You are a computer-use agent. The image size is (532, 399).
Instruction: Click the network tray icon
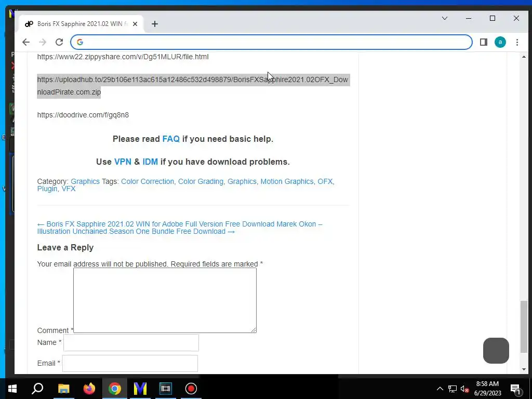[x=453, y=389]
